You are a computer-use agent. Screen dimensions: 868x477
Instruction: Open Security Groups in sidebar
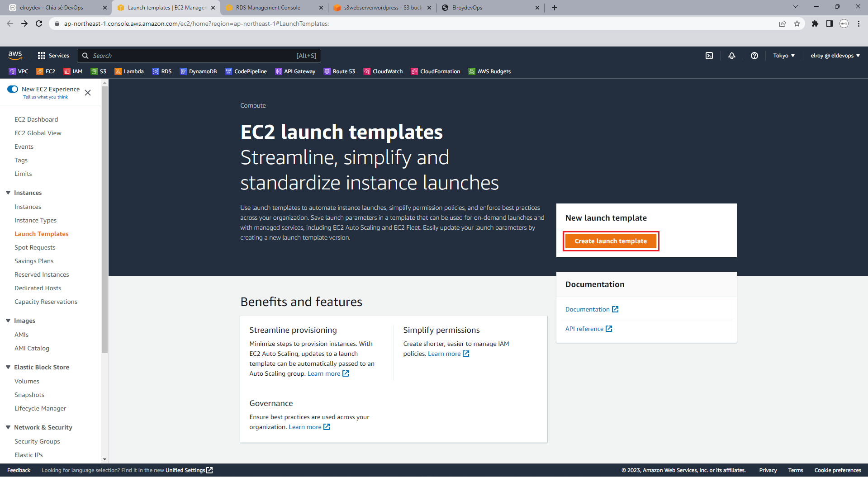(37, 441)
